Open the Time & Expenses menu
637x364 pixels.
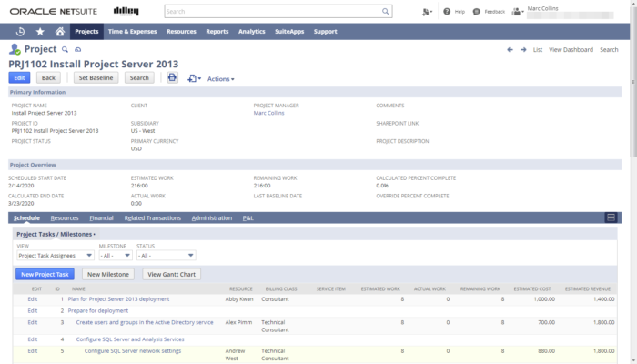(x=133, y=32)
